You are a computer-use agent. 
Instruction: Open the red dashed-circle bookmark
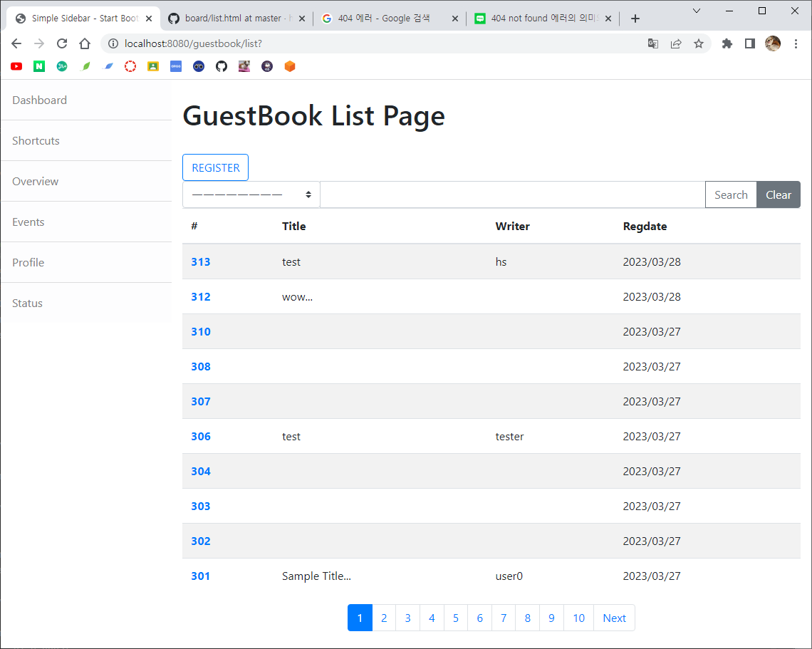click(x=130, y=66)
